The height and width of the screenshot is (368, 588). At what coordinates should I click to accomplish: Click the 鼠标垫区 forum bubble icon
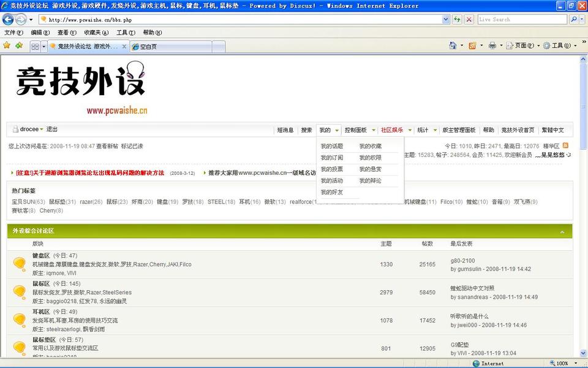[19, 348]
